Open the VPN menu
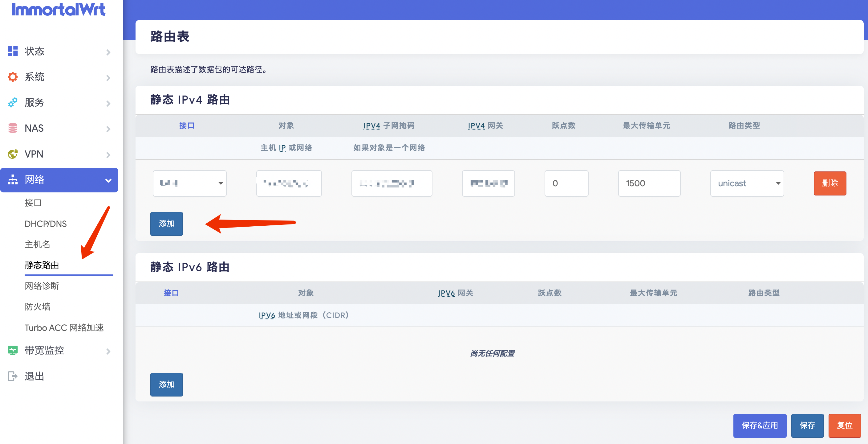 click(59, 154)
